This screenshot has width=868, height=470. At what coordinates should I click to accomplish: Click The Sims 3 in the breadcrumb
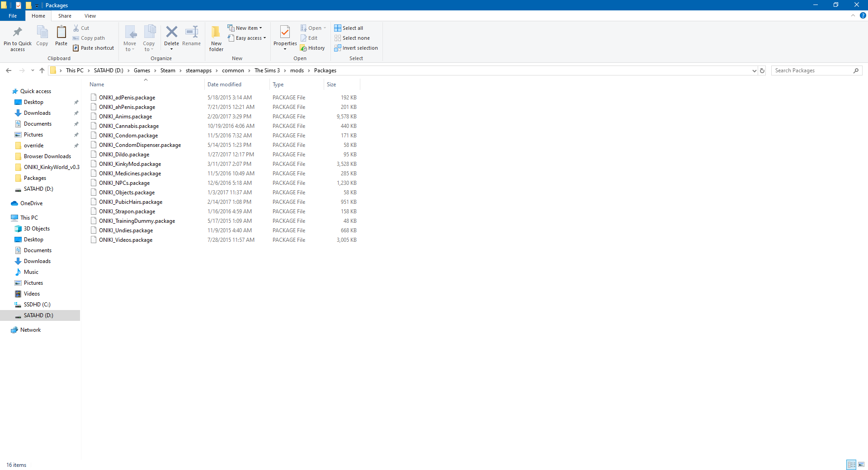tap(267, 70)
